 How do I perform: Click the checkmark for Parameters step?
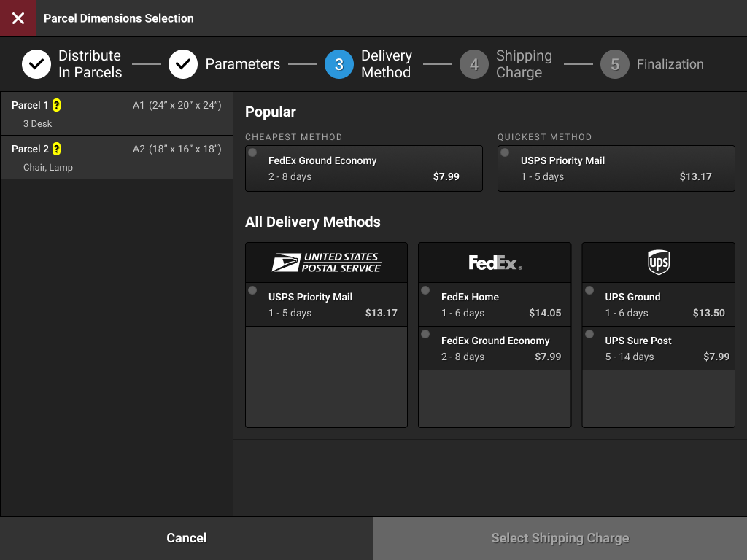coord(183,64)
